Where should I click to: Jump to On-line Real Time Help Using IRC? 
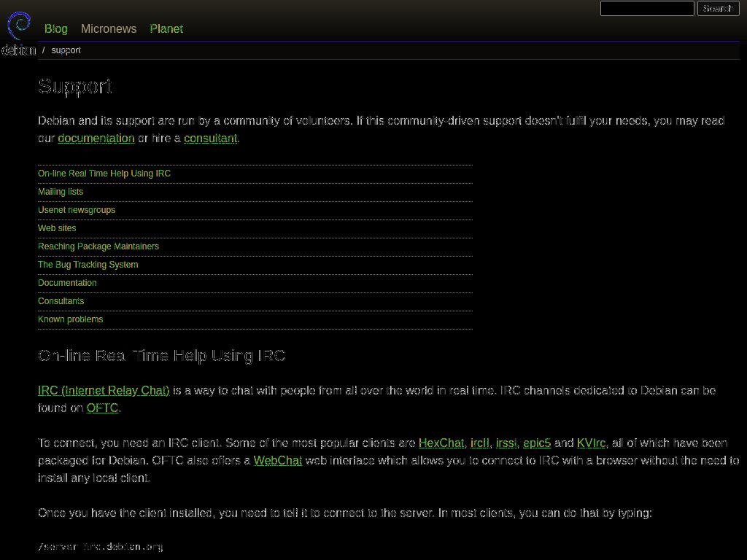(x=104, y=174)
